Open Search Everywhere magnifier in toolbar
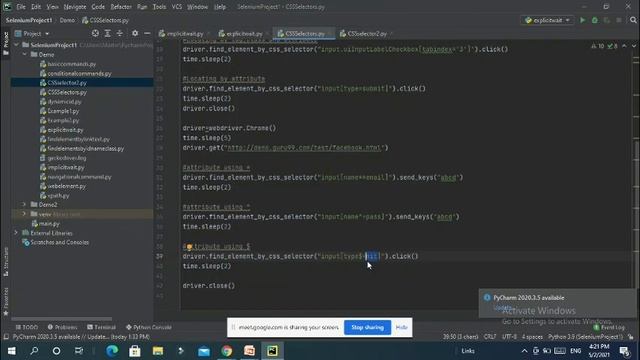The width and height of the screenshot is (640, 360). [x=633, y=20]
